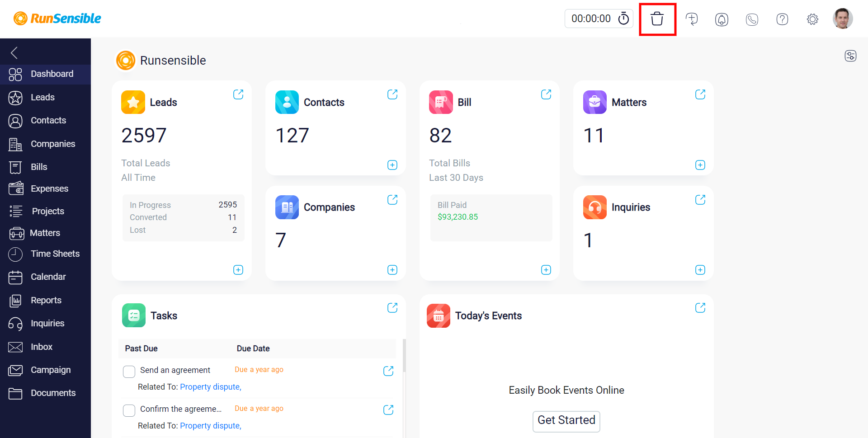Screen dimensions: 868x438
Task: Open Matters card external link icon
Action: 700,94
